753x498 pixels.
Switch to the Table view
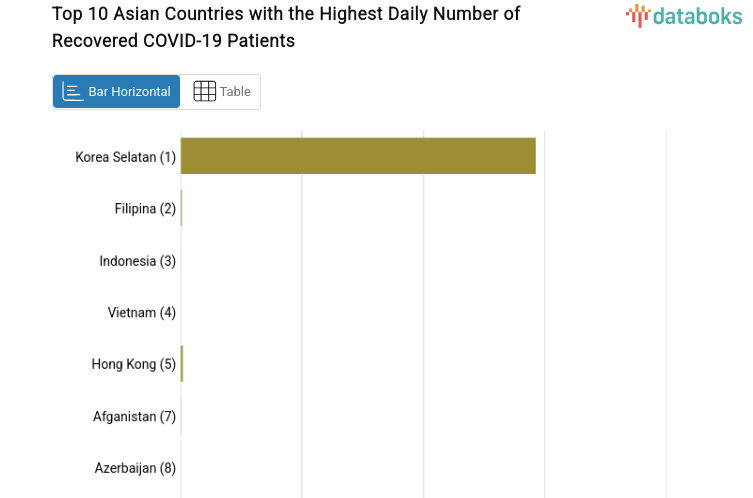click(x=221, y=92)
